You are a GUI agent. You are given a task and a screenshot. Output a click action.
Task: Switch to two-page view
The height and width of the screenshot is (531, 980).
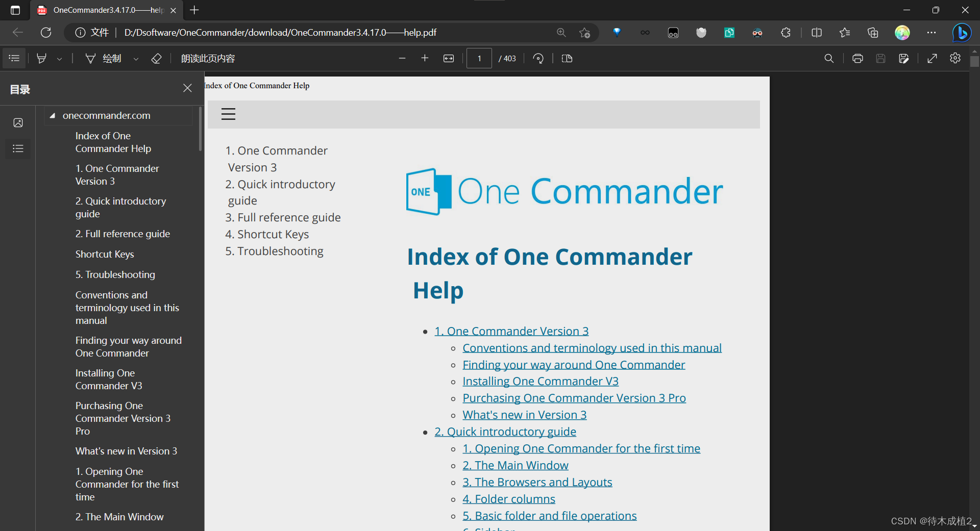[x=567, y=59]
